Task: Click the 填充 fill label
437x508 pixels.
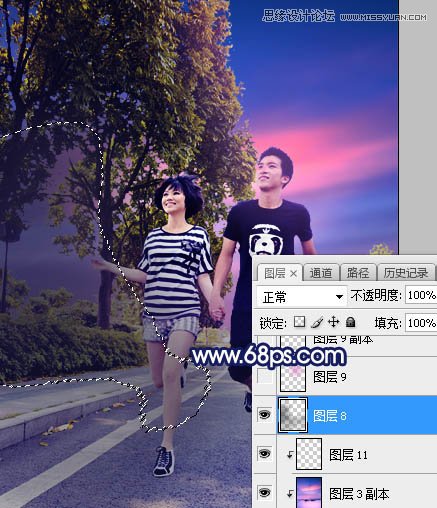Action: tap(388, 323)
